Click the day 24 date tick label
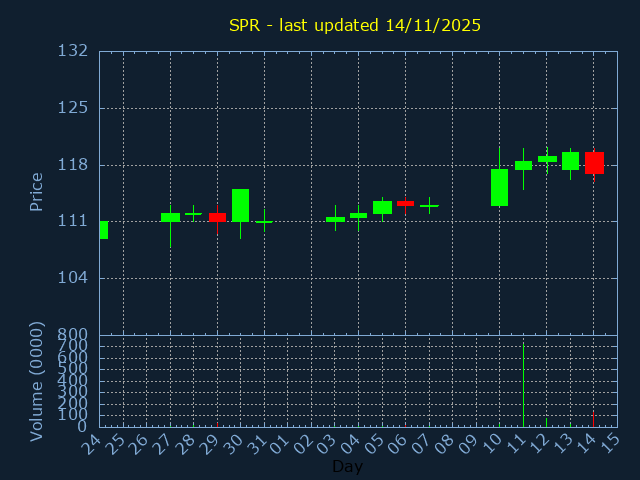The height and width of the screenshot is (480, 640). click(x=93, y=445)
